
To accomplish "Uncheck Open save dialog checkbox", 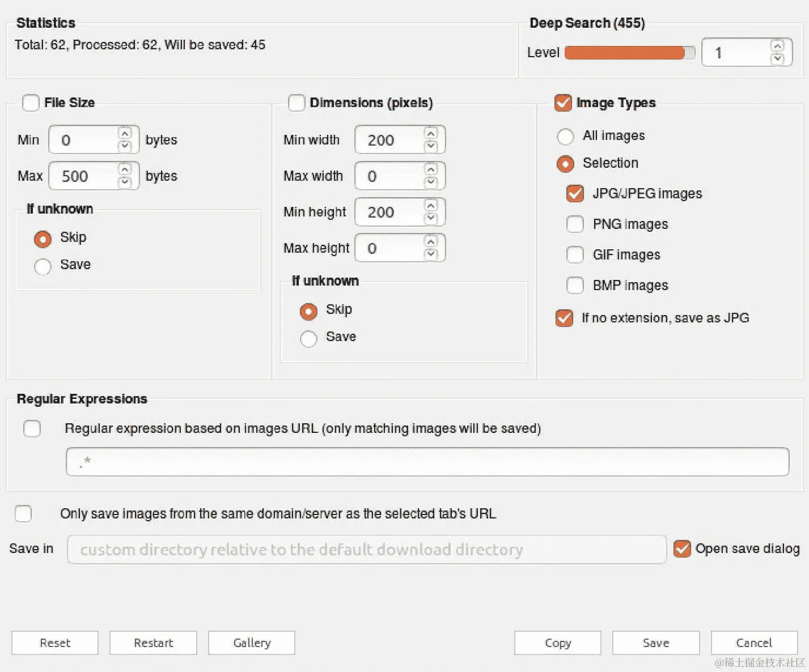I will point(682,548).
